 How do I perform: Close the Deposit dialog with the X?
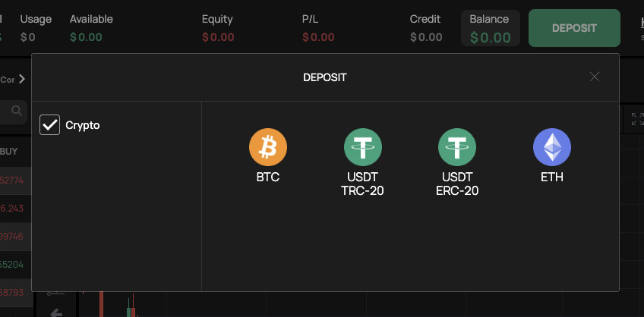pyautogui.click(x=595, y=76)
